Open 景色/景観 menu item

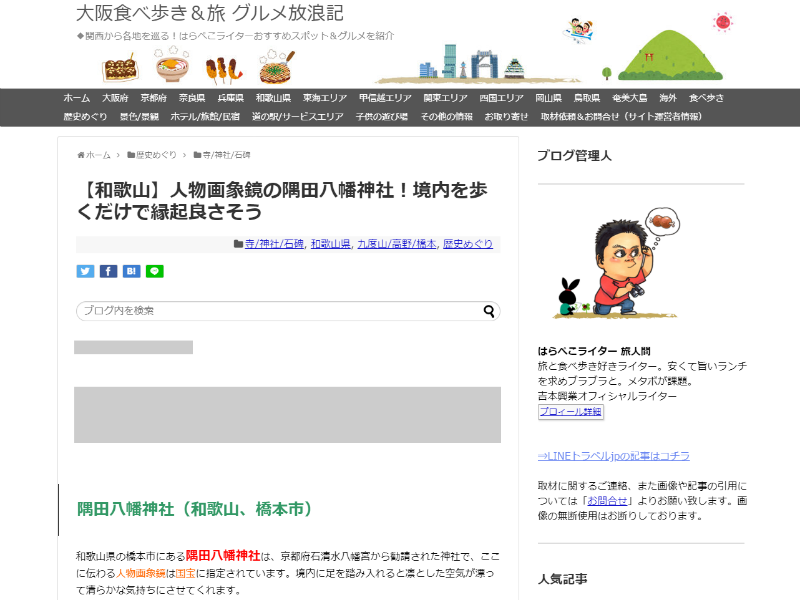pos(139,116)
